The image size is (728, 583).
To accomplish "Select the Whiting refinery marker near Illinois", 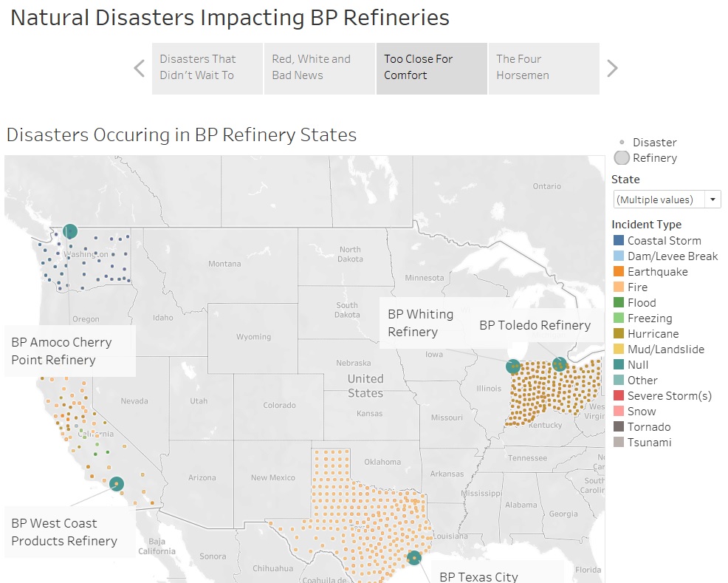I will [x=513, y=366].
